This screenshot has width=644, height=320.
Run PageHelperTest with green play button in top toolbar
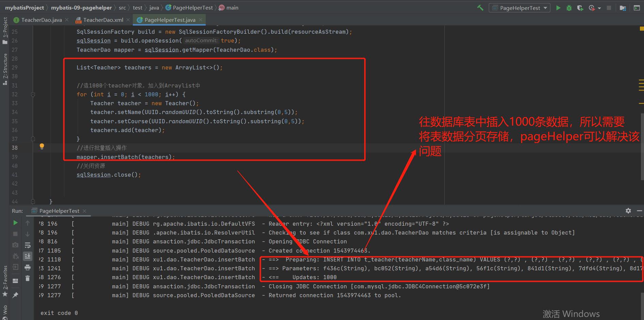click(x=558, y=8)
